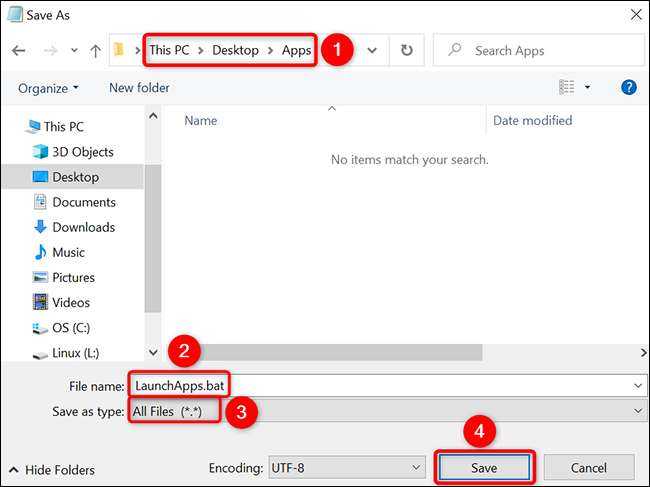The width and height of the screenshot is (650, 487).
Task: Click sidebar scroll up arrow
Action: [x=153, y=116]
